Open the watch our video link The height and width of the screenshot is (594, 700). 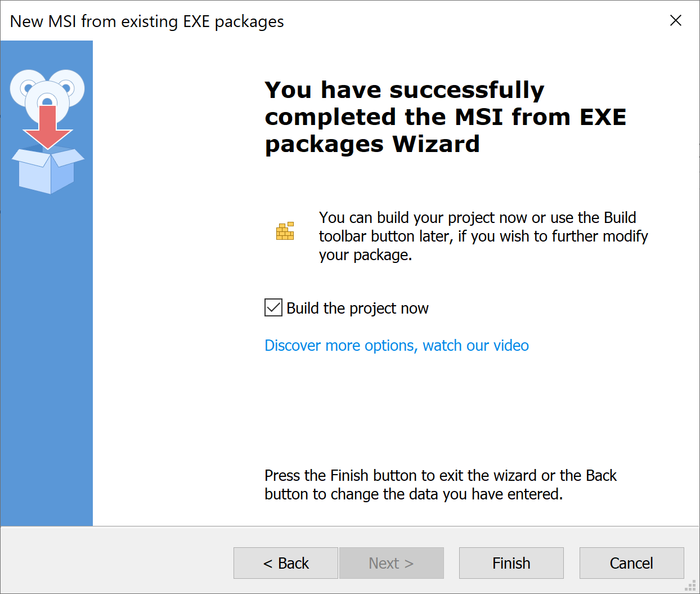[x=475, y=345]
